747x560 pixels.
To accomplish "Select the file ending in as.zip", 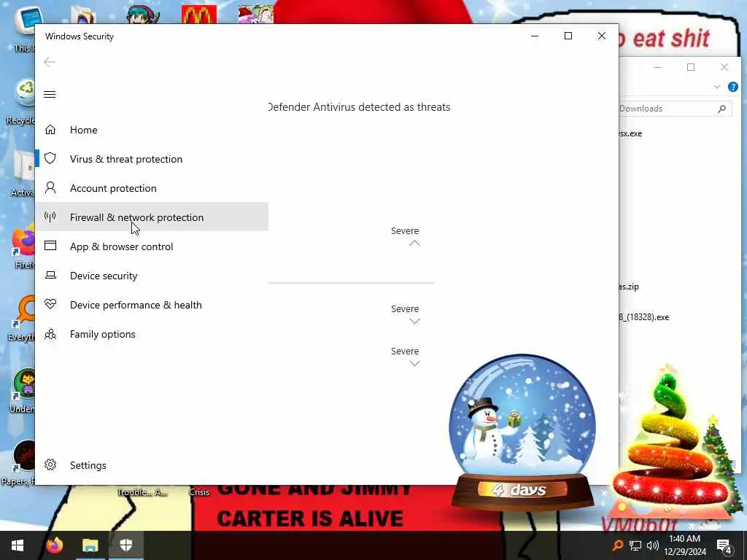I will click(629, 287).
